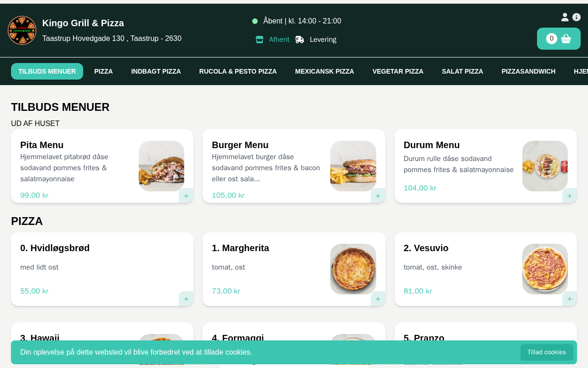Click the 73,00 kr Margherita price
This screenshot has height=368, width=588.
tap(226, 291)
